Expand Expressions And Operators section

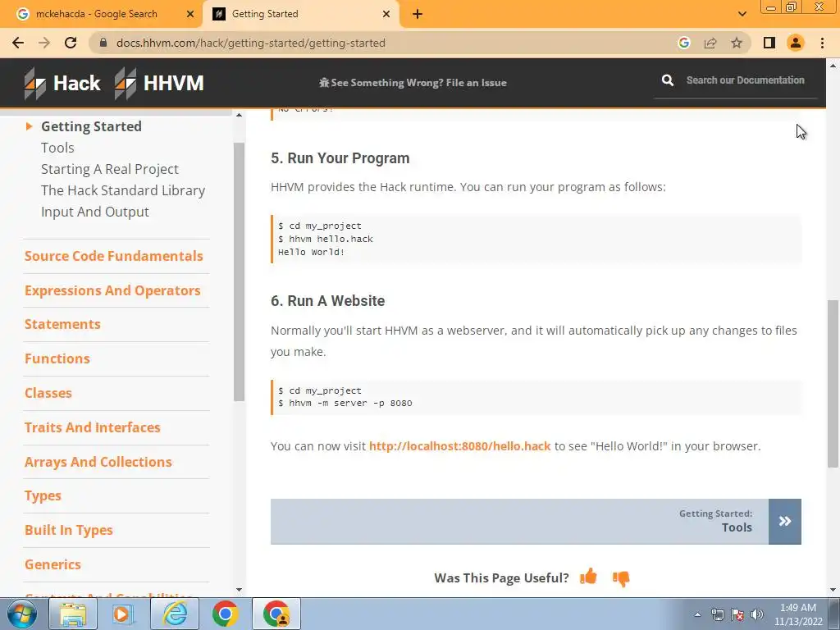click(x=112, y=290)
